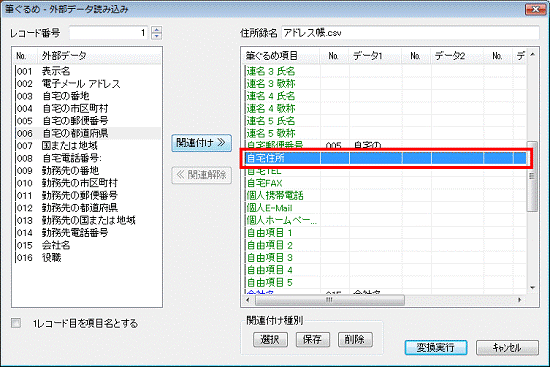Select 007 国または地域 row
The width and height of the screenshot is (550, 367).
click(88, 146)
